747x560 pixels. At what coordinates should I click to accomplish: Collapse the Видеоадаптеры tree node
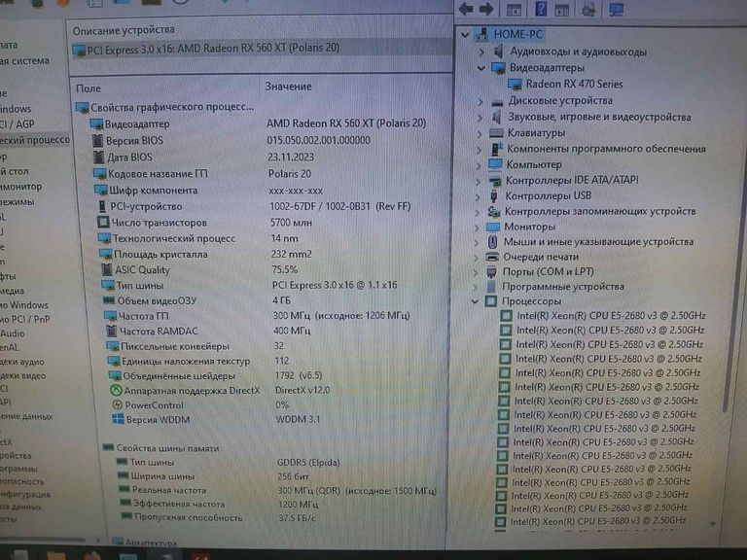480,68
